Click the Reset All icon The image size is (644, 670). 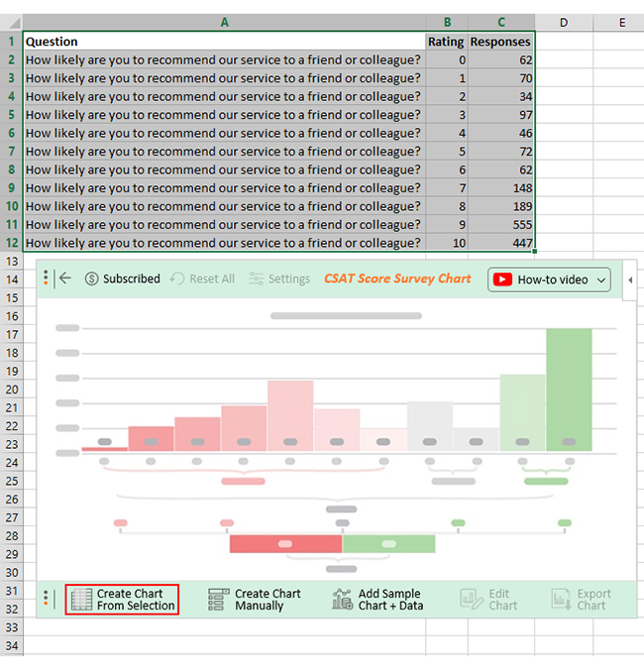coord(177,279)
